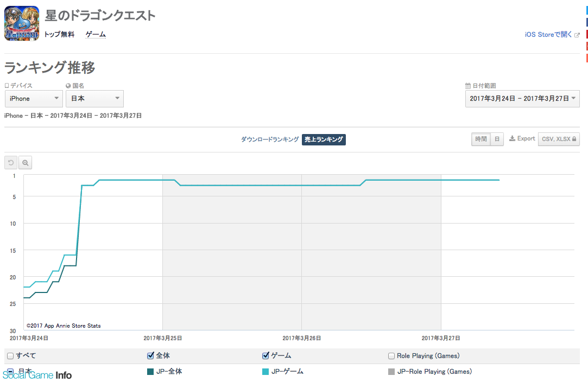Click the reset zoom undo icon
Screen dimensions: 588x382
click(x=11, y=163)
